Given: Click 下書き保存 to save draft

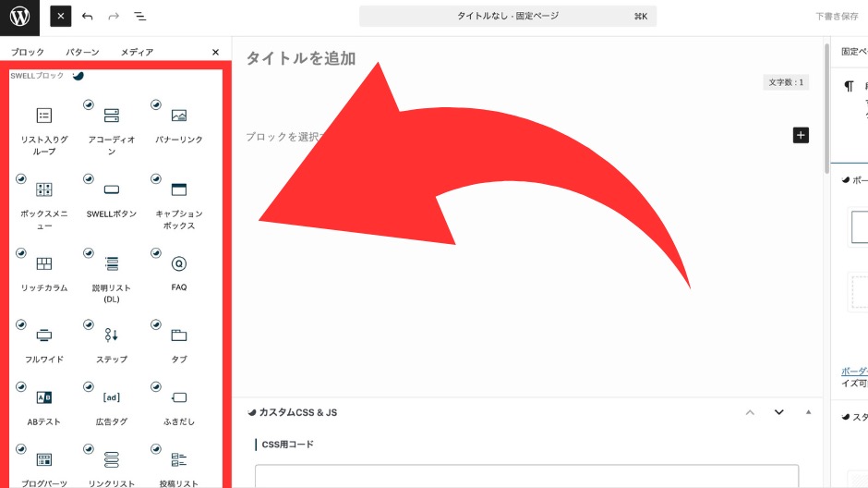Looking at the screenshot, I should coord(837,16).
